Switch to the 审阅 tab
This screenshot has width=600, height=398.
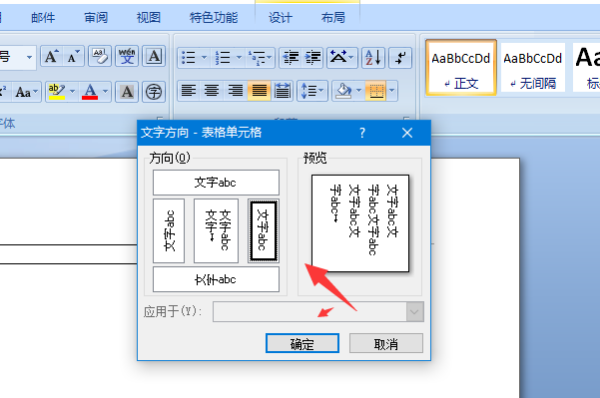[x=96, y=18]
